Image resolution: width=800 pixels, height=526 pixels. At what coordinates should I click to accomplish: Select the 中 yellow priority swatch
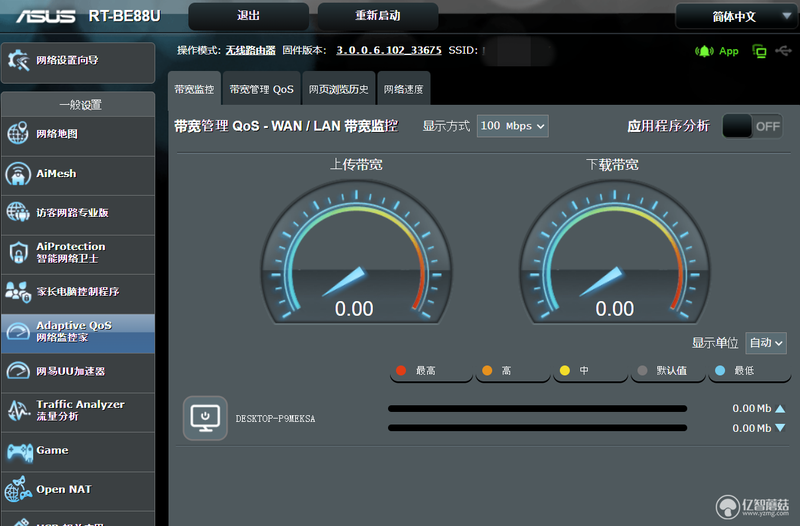click(565, 370)
